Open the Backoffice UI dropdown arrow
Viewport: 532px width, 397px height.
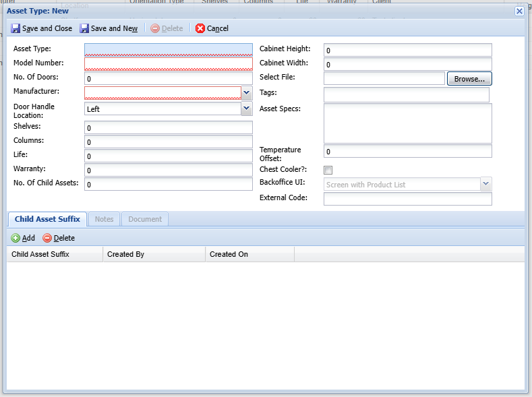[x=486, y=184]
